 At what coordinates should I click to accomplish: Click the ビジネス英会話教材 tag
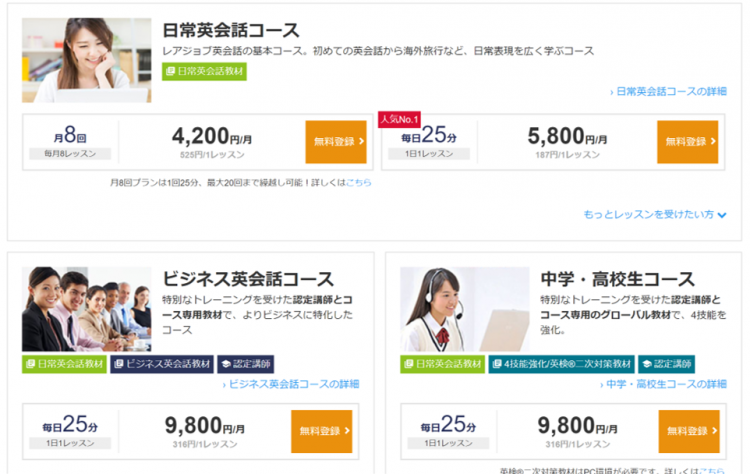162,364
